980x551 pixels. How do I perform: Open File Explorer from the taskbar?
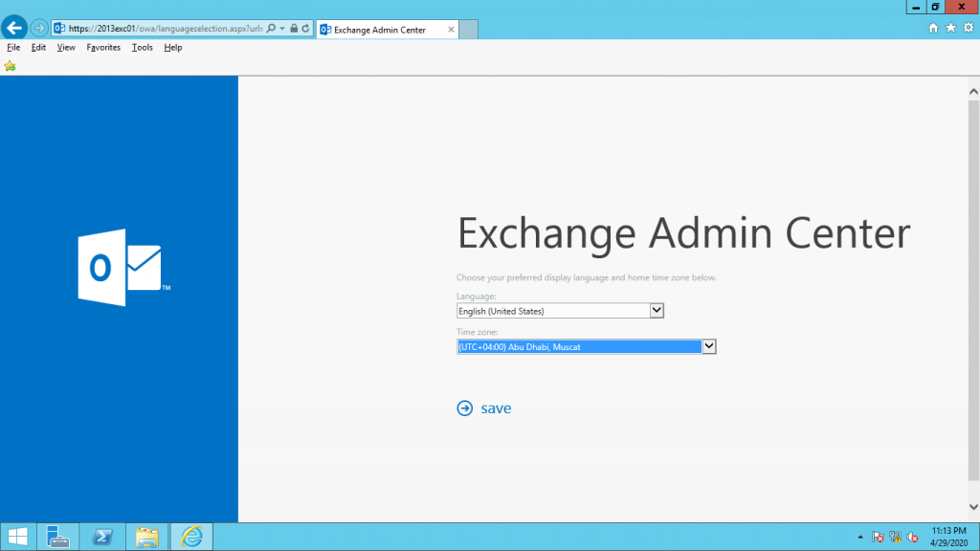[x=146, y=537]
